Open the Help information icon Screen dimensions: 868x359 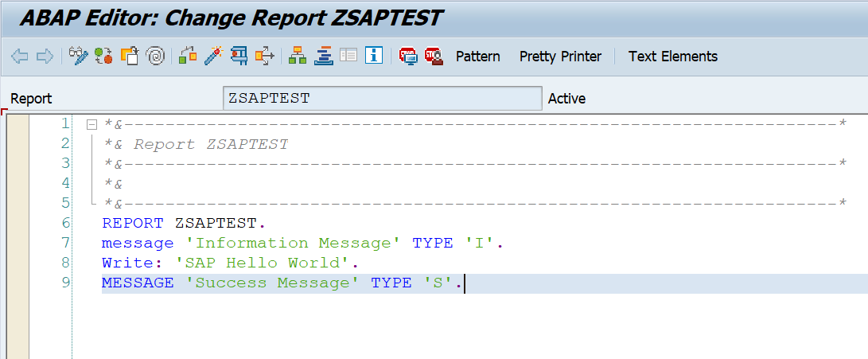point(374,56)
